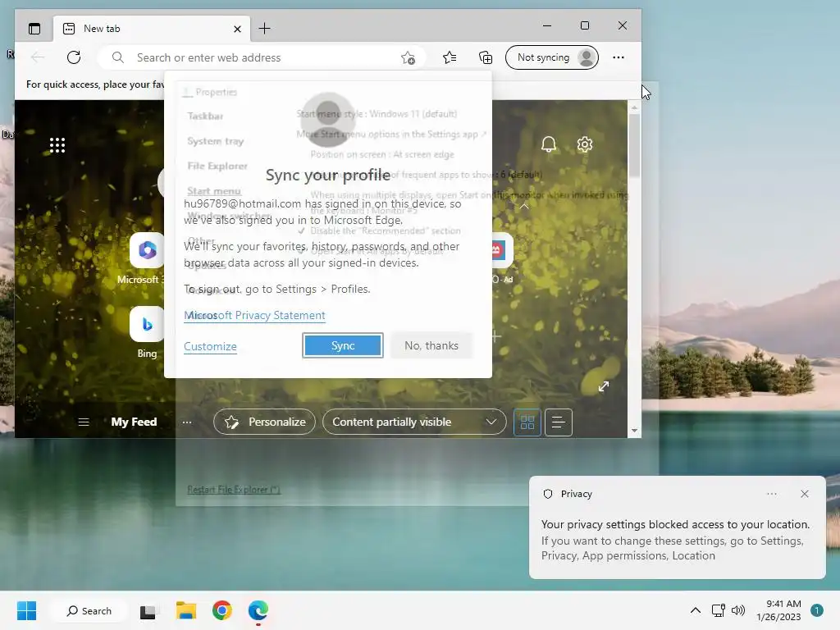Close the New tab tab

coord(237,29)
